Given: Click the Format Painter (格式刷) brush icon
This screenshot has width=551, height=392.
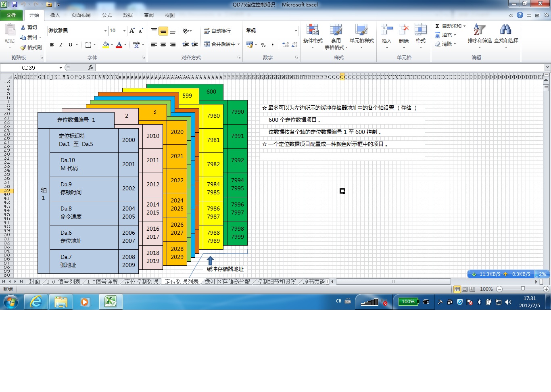Looking at the screenshot, I should [23, 47].
